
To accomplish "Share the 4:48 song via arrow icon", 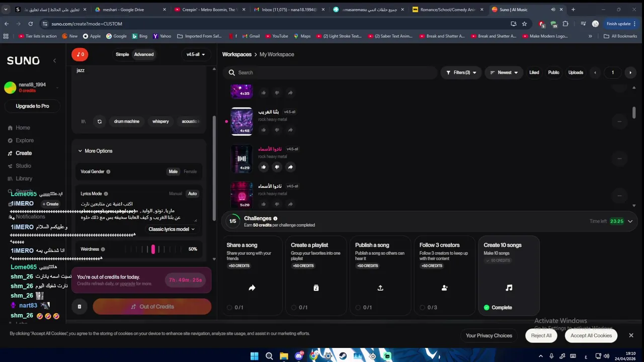I will (290, 130).
